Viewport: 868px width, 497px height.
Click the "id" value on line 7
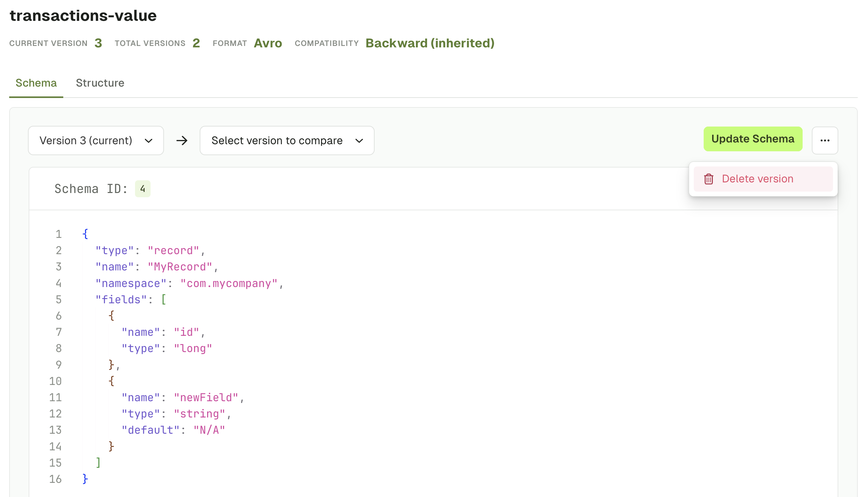point(186,332)
